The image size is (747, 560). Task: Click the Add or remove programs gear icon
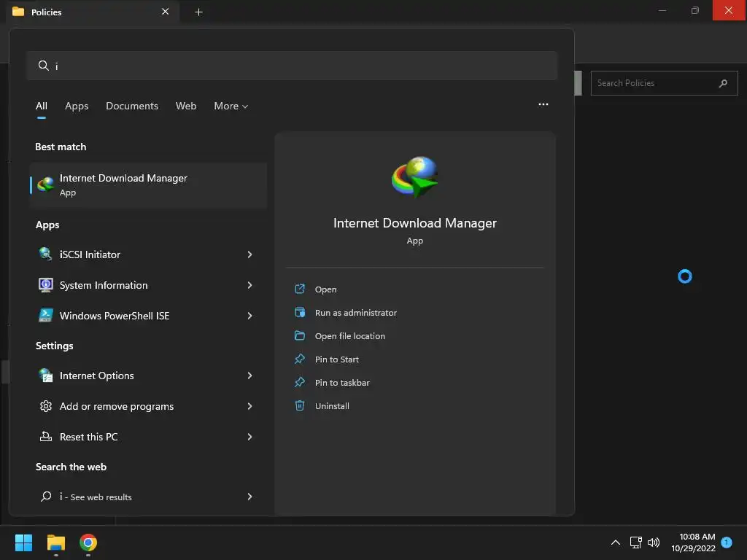click(x=45, y=405)
